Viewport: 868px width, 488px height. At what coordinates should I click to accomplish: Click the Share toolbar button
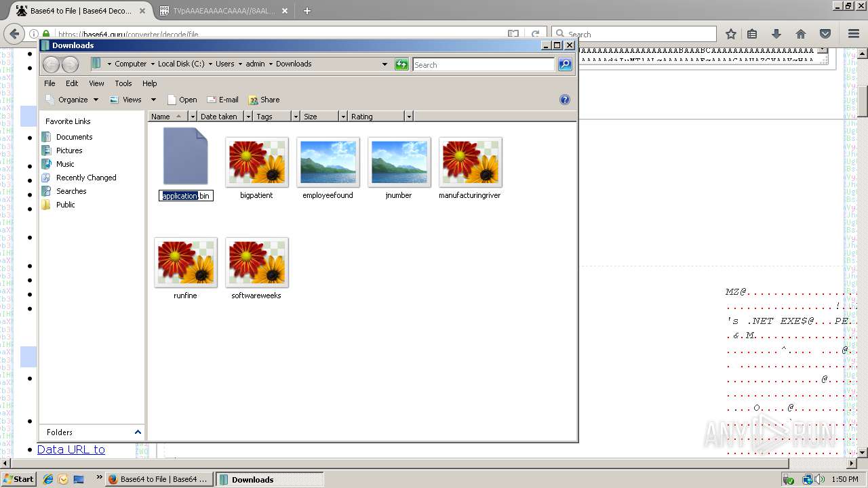tap(264, 100)
